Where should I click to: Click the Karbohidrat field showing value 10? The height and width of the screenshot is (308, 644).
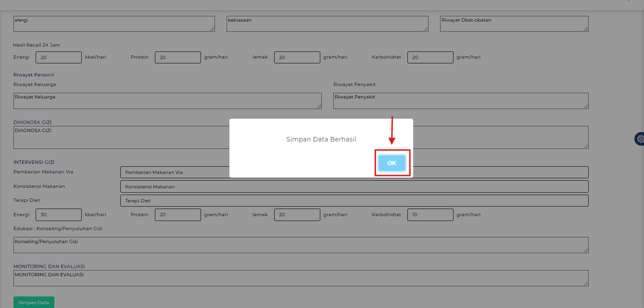point(430,215)
